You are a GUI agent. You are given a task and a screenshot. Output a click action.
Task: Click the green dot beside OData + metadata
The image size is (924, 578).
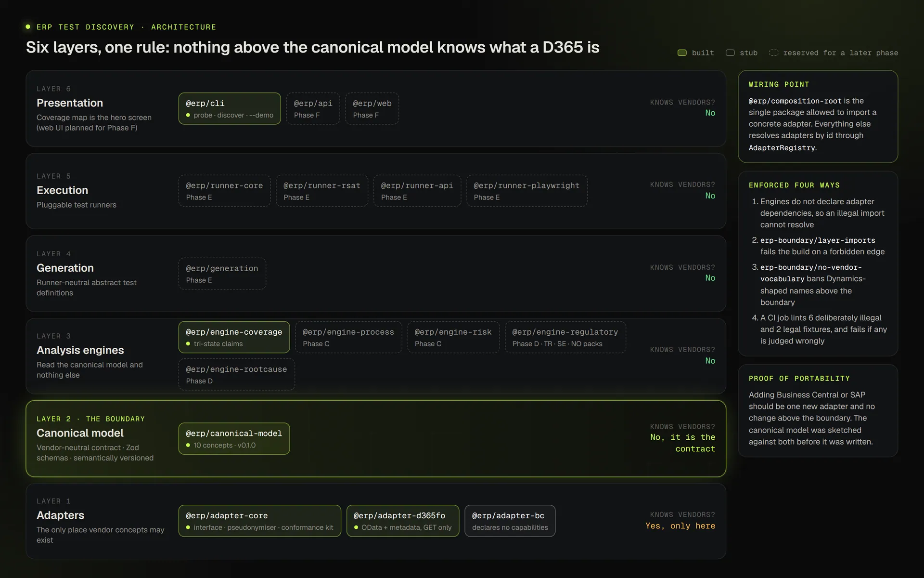(356, 527)
